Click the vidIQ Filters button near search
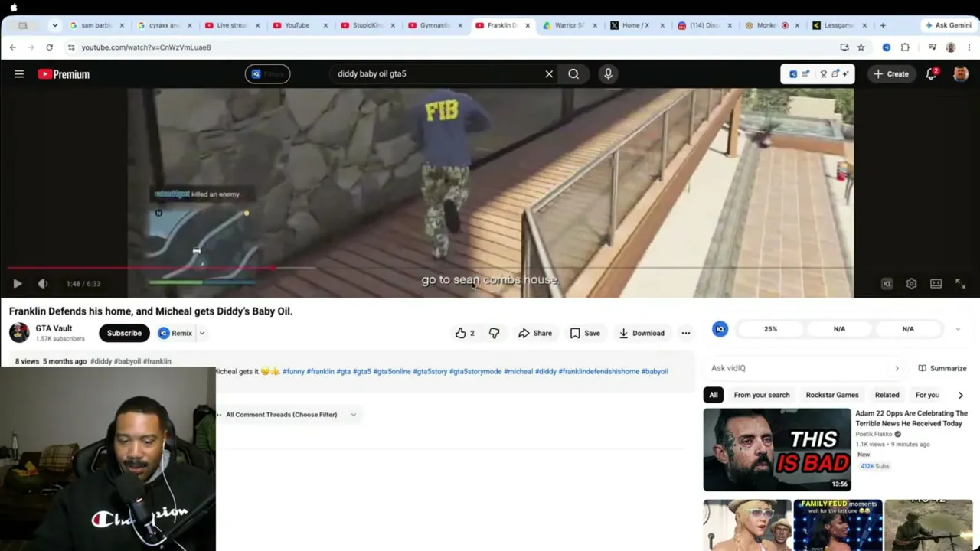This screenshot has height=551, width=980. click(x=267, y=74)
